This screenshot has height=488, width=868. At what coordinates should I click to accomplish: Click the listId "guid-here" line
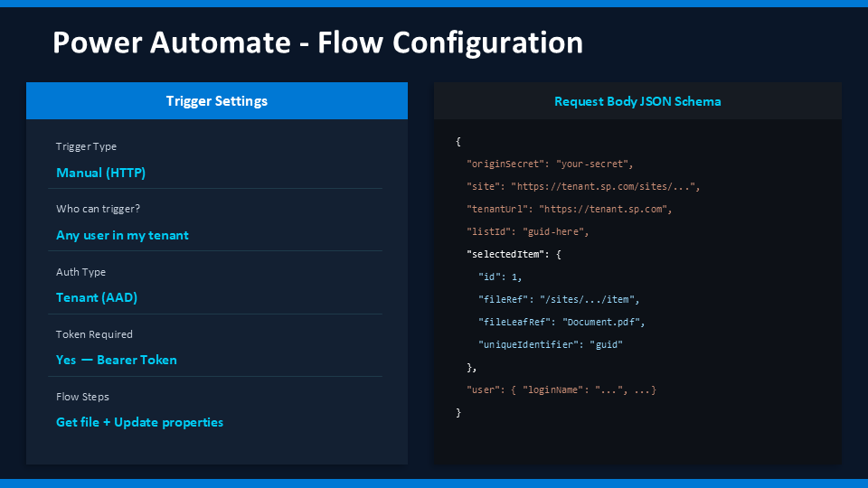[x=528, y=231]
